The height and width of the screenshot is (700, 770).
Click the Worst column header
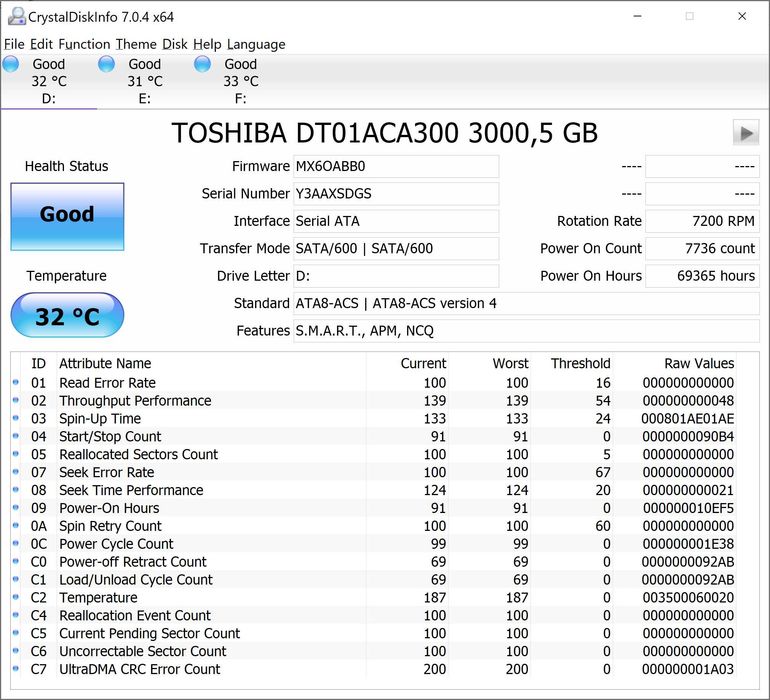(510, 364)
